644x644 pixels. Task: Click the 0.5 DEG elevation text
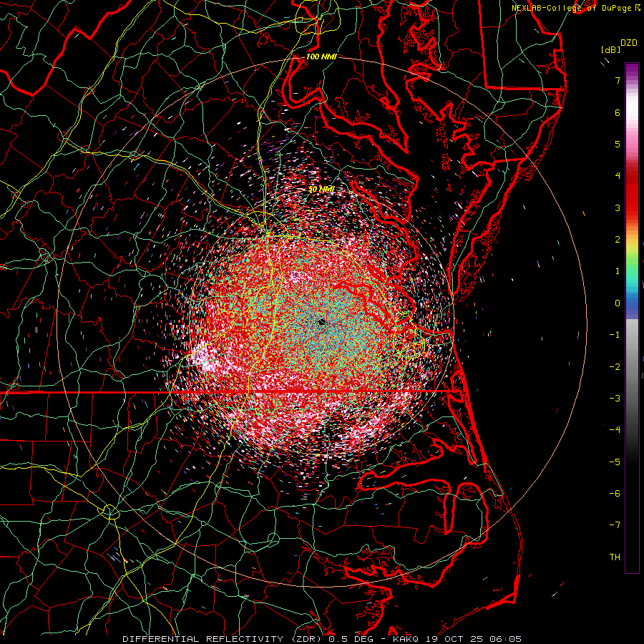click(351, 639)
